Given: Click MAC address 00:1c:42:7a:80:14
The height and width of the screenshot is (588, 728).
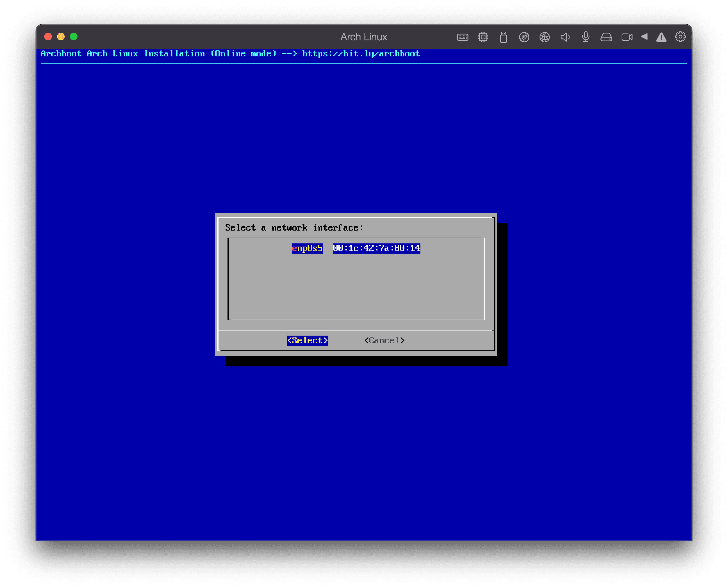Looking at the screenshot, I should coord(376,248).
